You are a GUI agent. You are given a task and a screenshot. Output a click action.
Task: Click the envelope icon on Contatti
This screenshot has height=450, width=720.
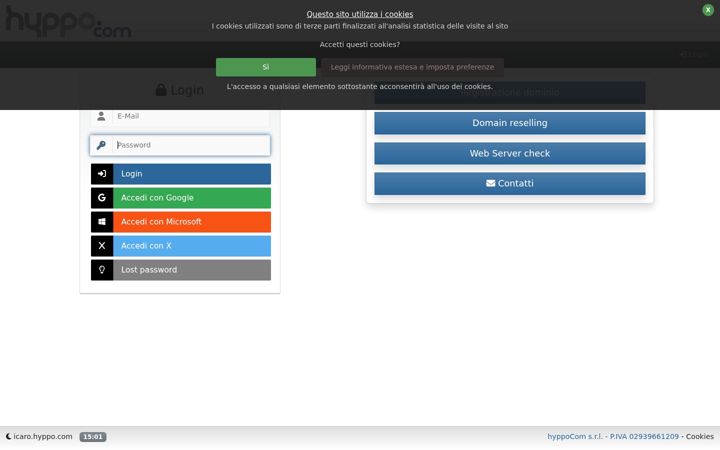[490, 183]
